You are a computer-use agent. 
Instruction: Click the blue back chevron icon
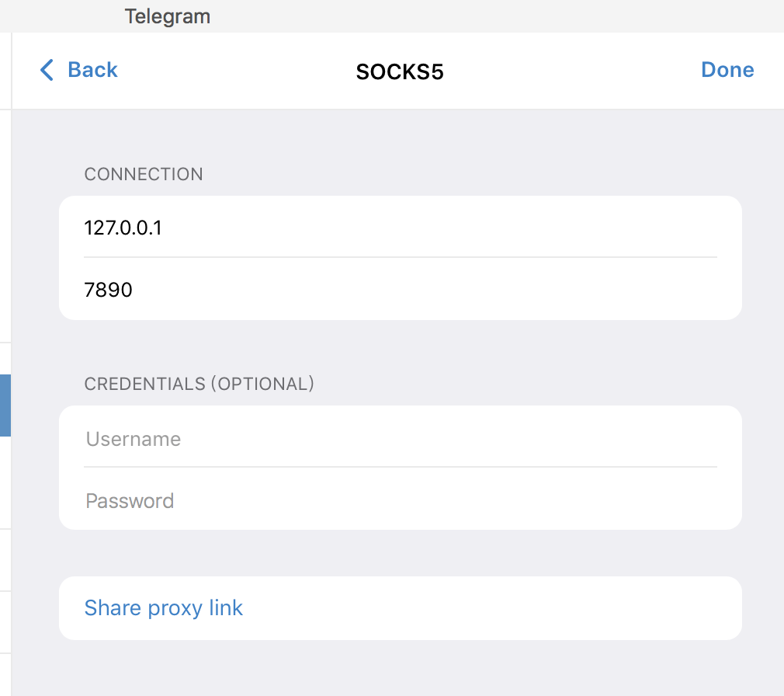point(47,70)
